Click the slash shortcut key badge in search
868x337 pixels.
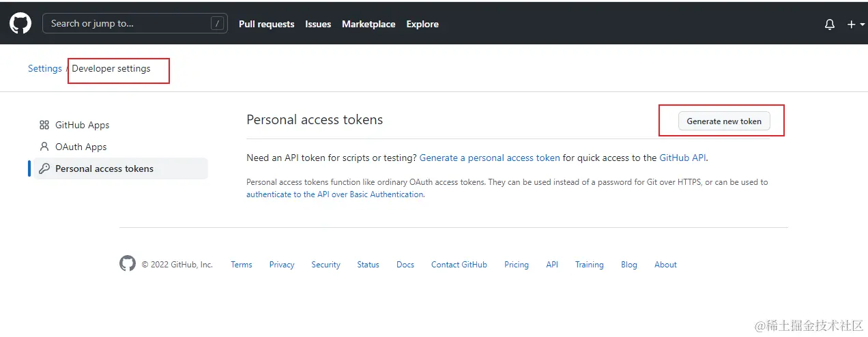tap(218, 23)
